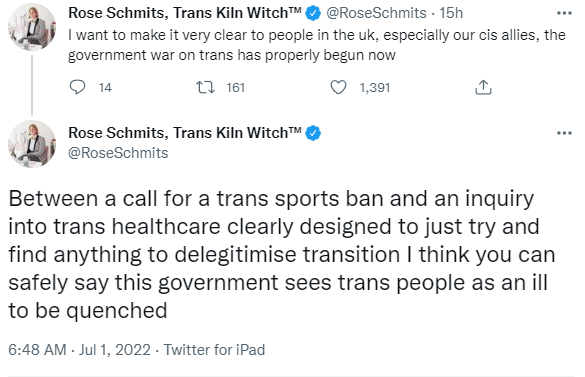Click the reply icon on first tweet
This screenshot has width=585, height=377.
[x=77, y=87]
